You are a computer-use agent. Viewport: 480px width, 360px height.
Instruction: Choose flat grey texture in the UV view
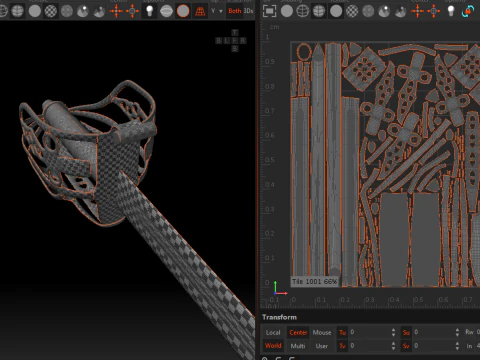coord(336,11)
